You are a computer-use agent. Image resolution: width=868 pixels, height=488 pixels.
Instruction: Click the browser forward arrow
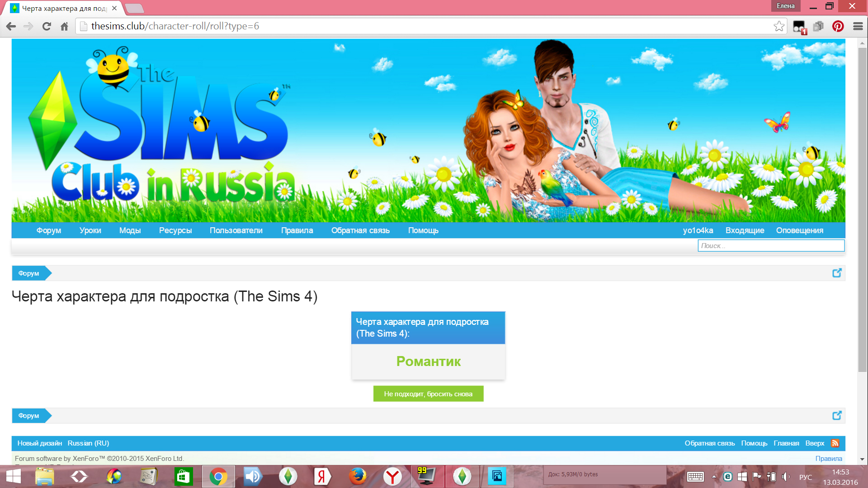(x=28, y=26)
